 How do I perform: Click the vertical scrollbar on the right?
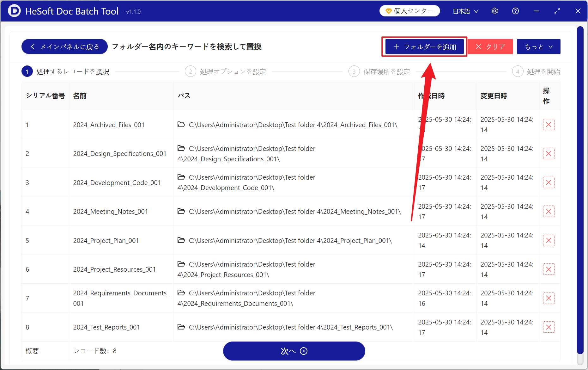[x=580, y=190]
